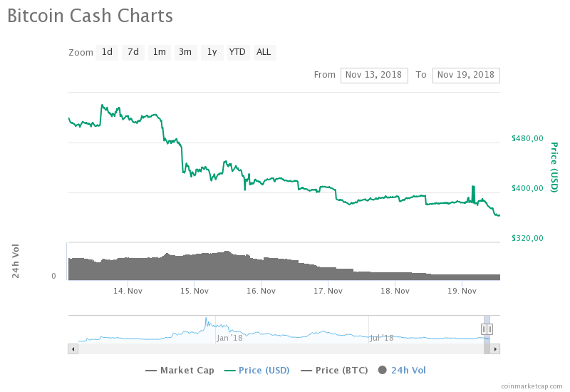Click the green Price (USD) legend line

tap(229, 371)
